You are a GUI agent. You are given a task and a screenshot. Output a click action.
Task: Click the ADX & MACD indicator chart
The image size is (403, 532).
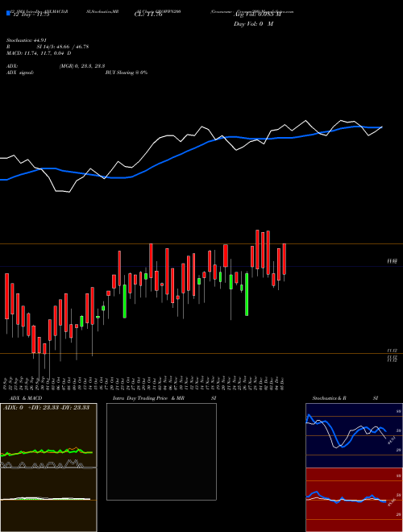click(48, 468)
